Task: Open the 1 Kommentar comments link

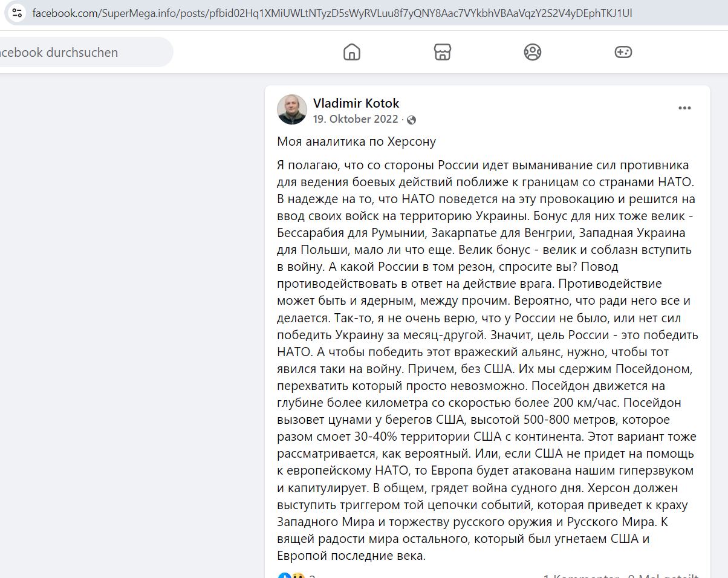Action: click(581, 575)
